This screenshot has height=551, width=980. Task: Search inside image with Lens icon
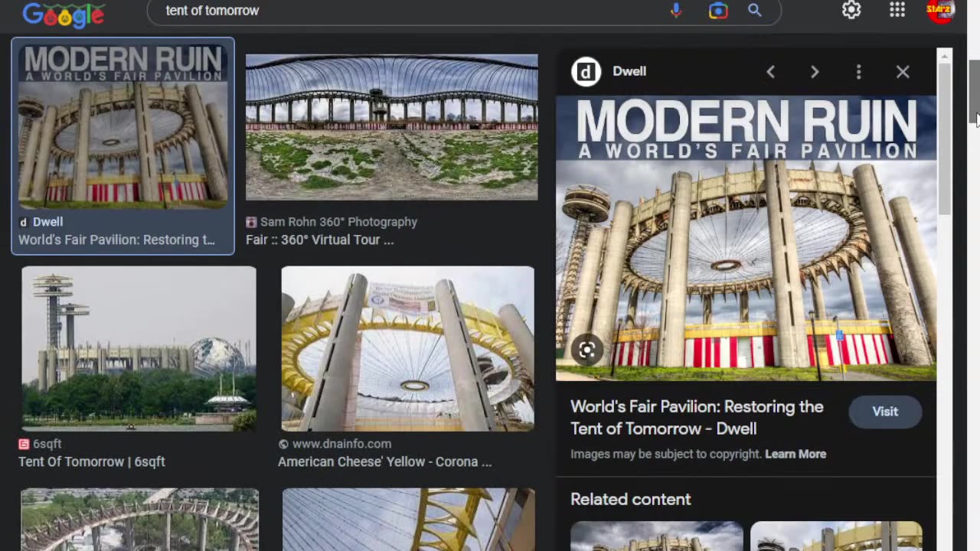(587, 350)
